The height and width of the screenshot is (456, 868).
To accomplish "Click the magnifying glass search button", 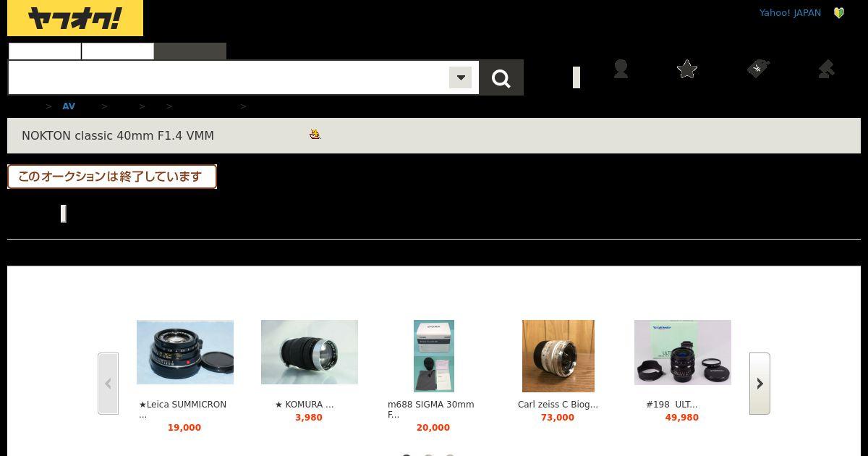I will tap(501, 77).
